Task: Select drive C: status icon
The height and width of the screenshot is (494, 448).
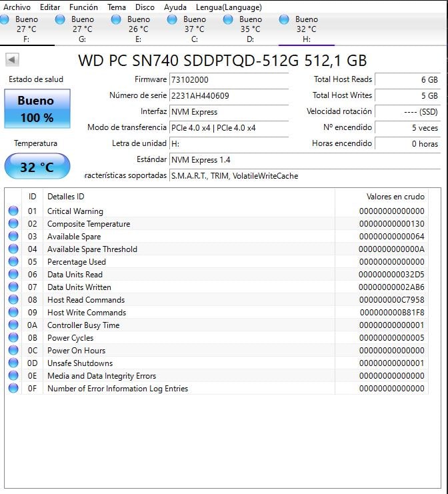Action: 172,19
